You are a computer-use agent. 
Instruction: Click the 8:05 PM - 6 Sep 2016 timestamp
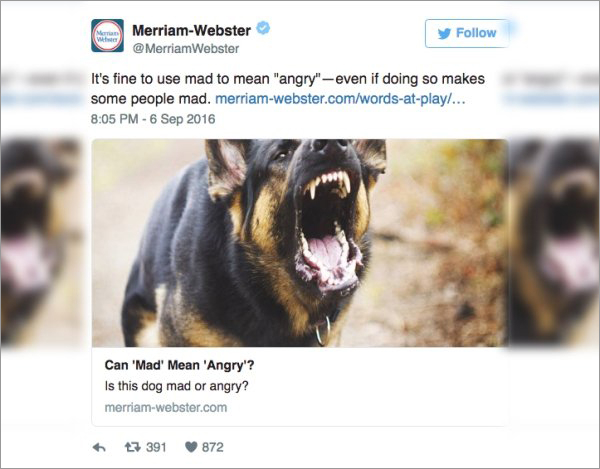pyautogui.click(x=153, y=119)
